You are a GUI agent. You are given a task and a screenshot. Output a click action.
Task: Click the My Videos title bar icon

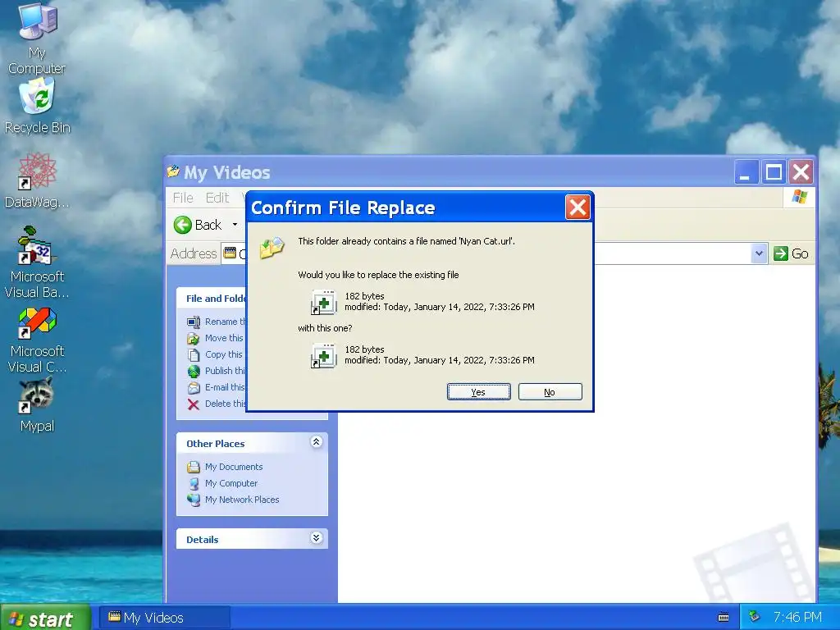point(173,172)
